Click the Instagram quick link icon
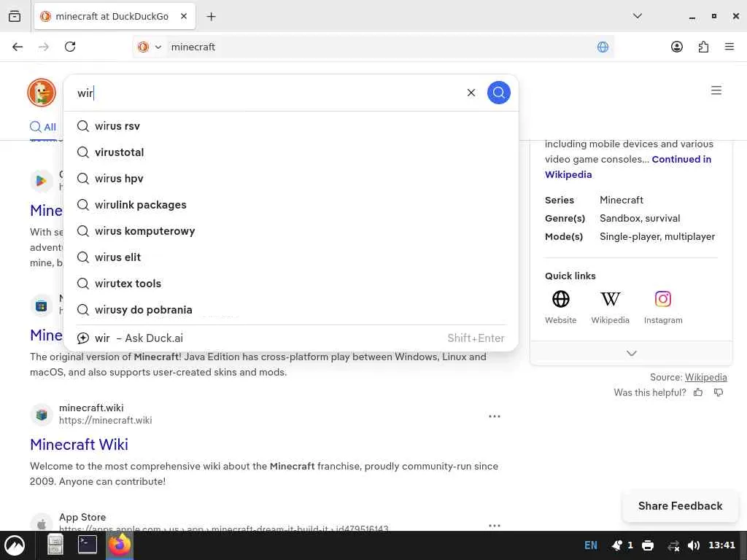The width and height of the screenshot is (747, 560). [662, 299]
